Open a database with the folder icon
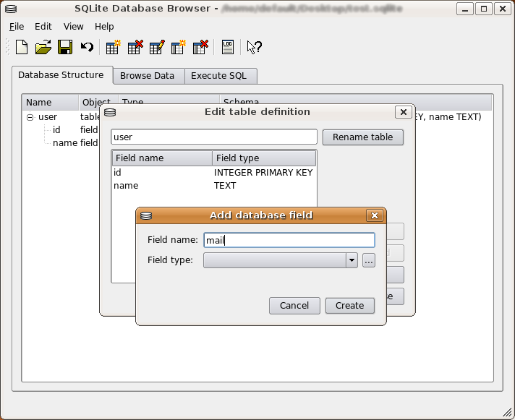515x420 pixels. pos(43,48)
